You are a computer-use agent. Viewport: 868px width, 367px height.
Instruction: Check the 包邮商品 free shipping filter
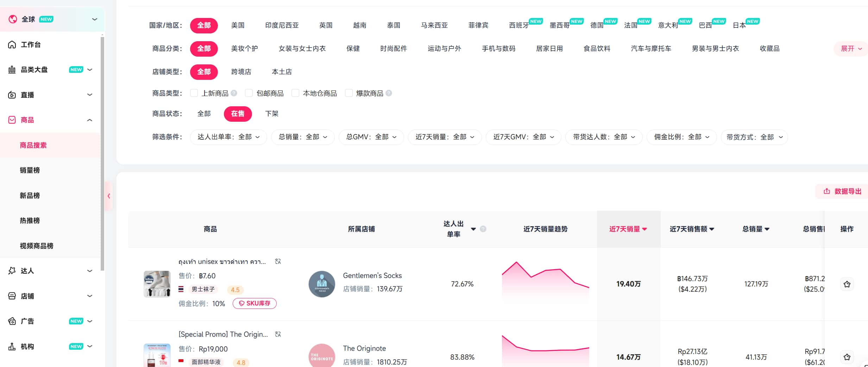coord(249,93)
